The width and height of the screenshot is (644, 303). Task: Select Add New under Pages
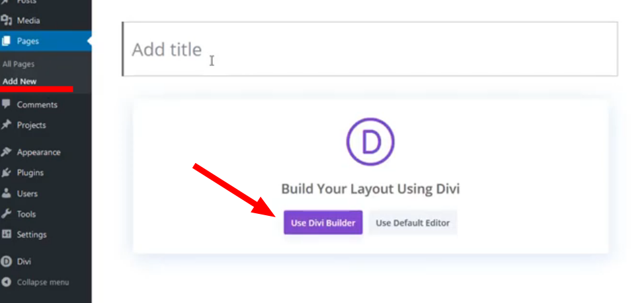click(20, 81)
